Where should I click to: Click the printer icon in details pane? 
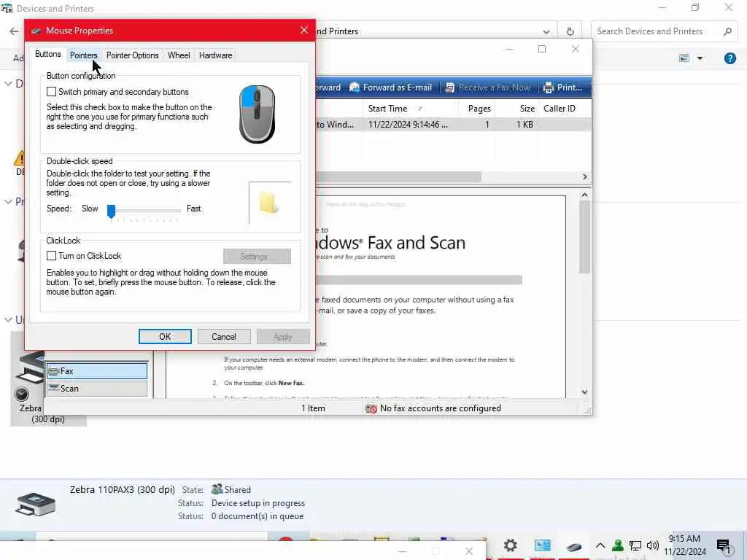[x=35, y=505]
